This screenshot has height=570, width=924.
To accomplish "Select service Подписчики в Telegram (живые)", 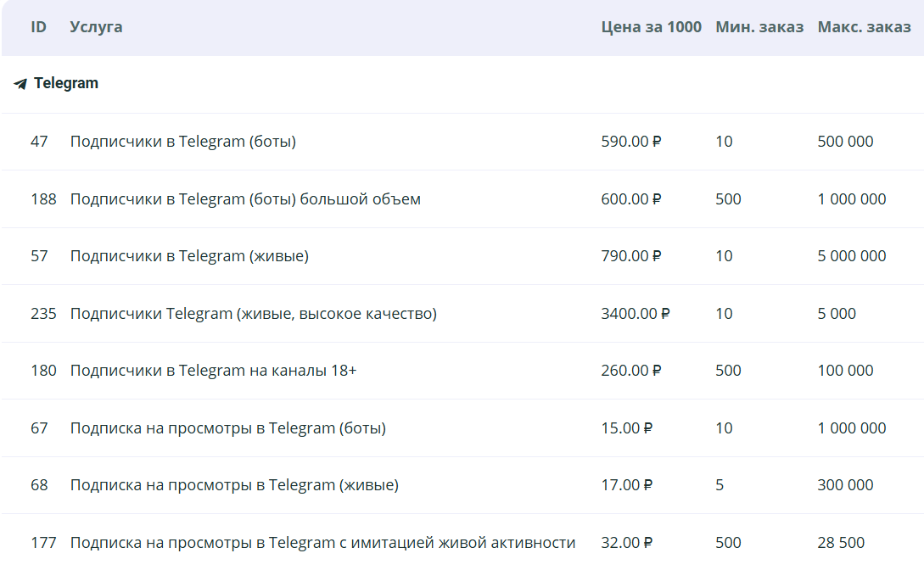I will (189, 256).
